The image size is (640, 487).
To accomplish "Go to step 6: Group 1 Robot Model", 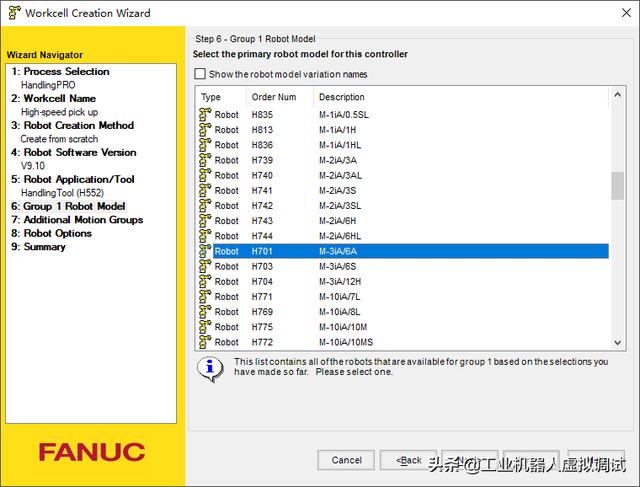I will [68, 206].
